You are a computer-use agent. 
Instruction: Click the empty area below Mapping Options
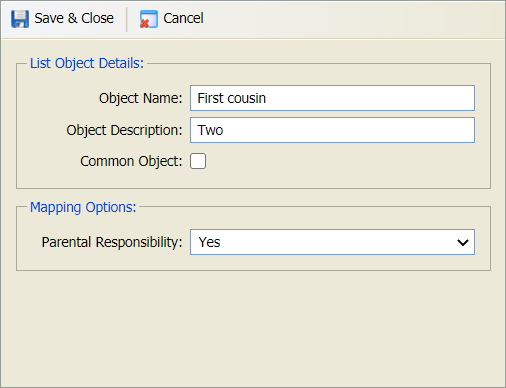tap(253, 328)
